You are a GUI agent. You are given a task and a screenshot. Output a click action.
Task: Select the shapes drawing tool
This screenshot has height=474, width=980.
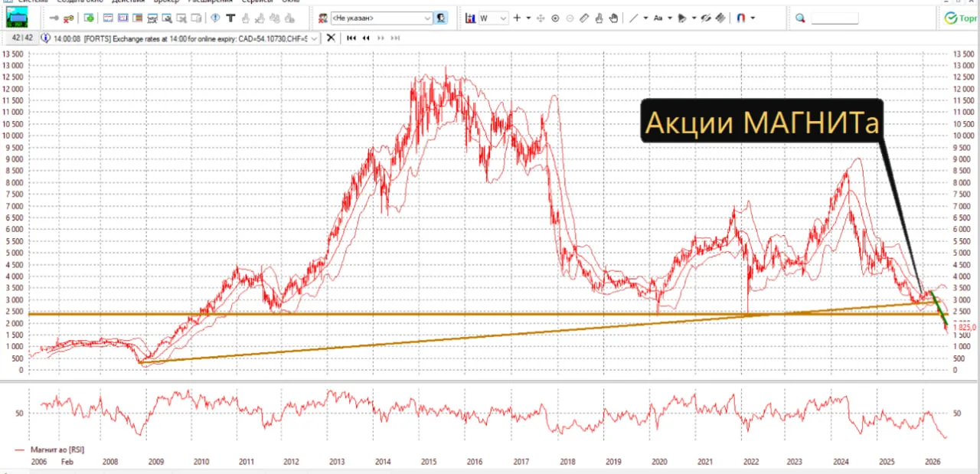point(682,18)
